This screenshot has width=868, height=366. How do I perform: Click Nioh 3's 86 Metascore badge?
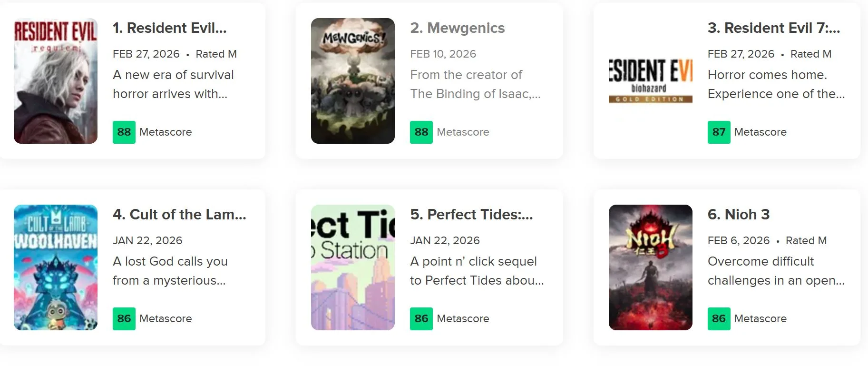pos(719,319)
